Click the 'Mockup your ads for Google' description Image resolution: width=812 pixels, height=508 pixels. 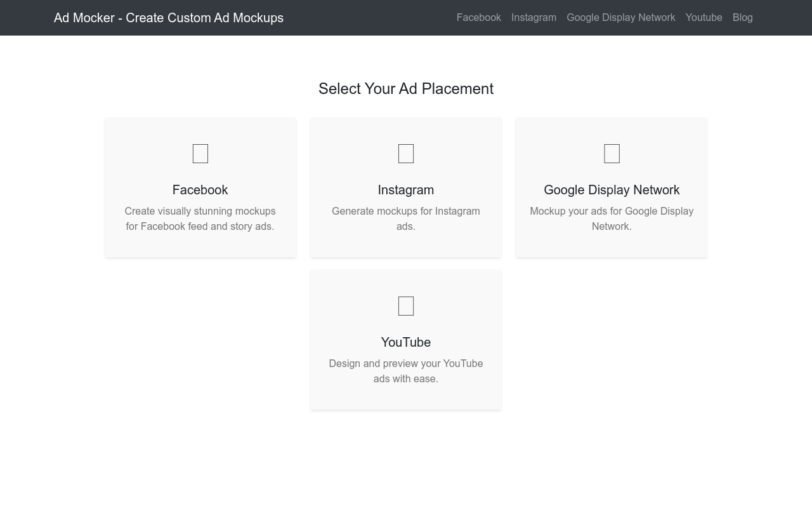point(612,218)
